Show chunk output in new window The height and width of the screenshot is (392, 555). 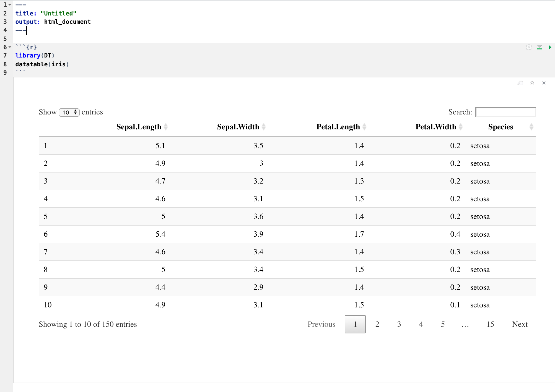[x=520, y=83]
